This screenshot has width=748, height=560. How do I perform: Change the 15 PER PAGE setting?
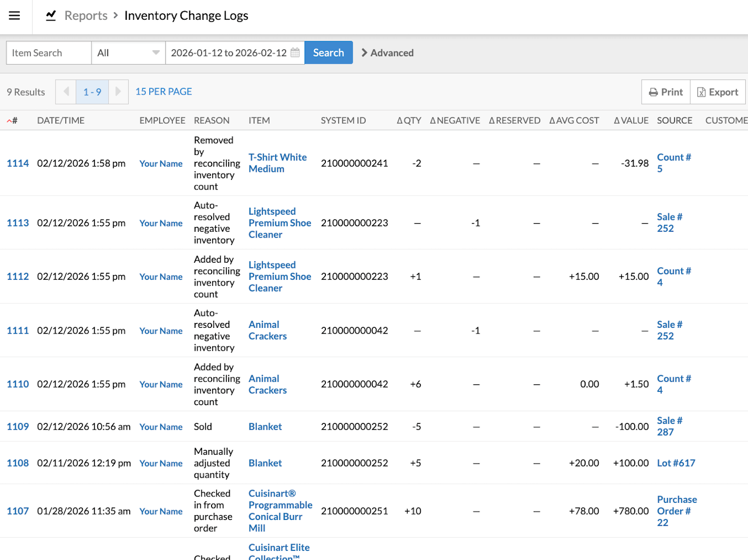click(163, 91)
